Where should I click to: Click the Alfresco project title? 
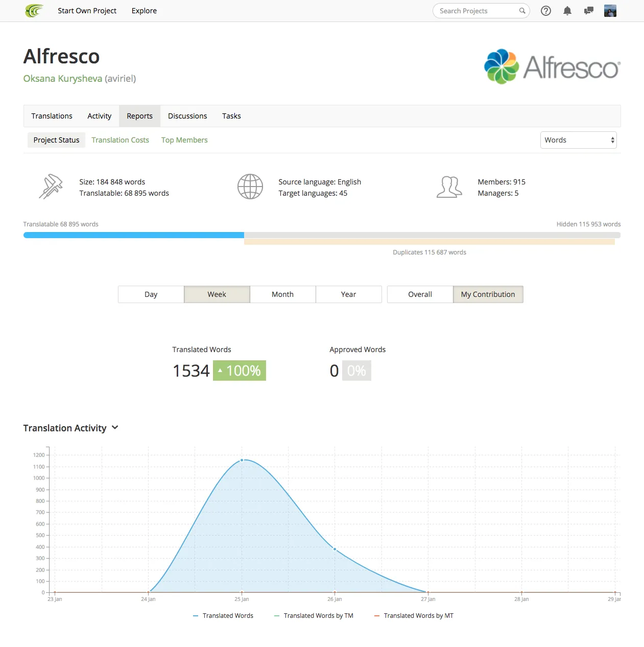click(x=62, y=56)
